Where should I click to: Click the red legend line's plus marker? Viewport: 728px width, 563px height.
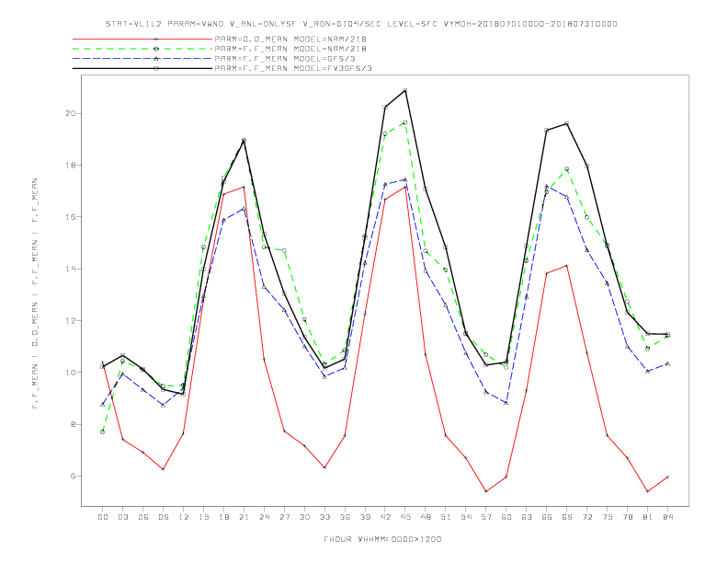tap(156, 39)
